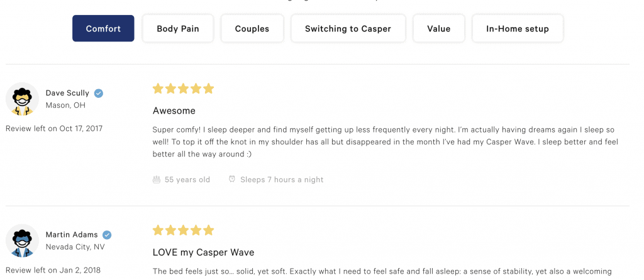Click star rating above LOVE my Casper Wave
This screenshot has height=280, width=644.
click(183, 230)
